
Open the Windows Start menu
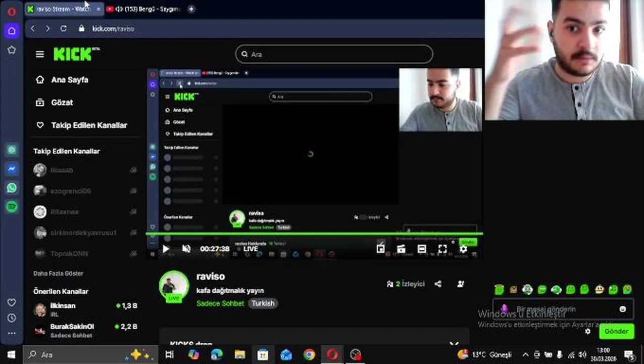(x=11, y=354)
